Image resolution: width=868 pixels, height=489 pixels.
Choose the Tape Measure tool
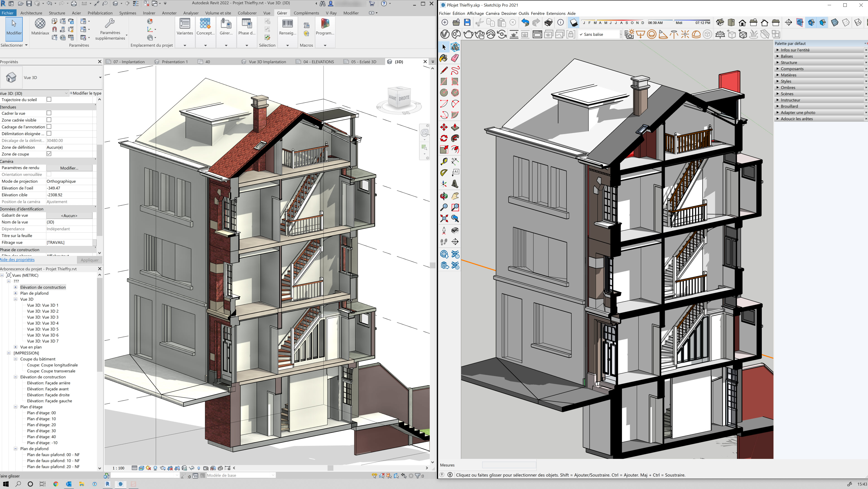pos(444,161)
